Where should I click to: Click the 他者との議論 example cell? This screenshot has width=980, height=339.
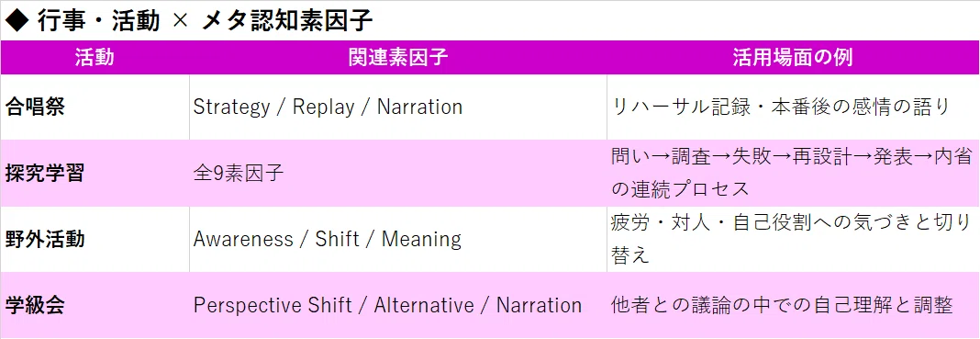click(793, 305)
